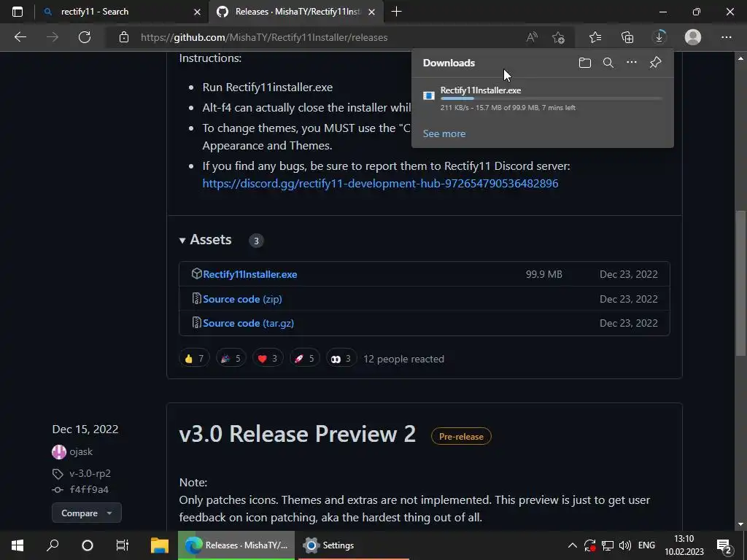This screenshot has height=560, width=747.
Task: Pin the Downloads panel
Action: click(x=656, y=63)
